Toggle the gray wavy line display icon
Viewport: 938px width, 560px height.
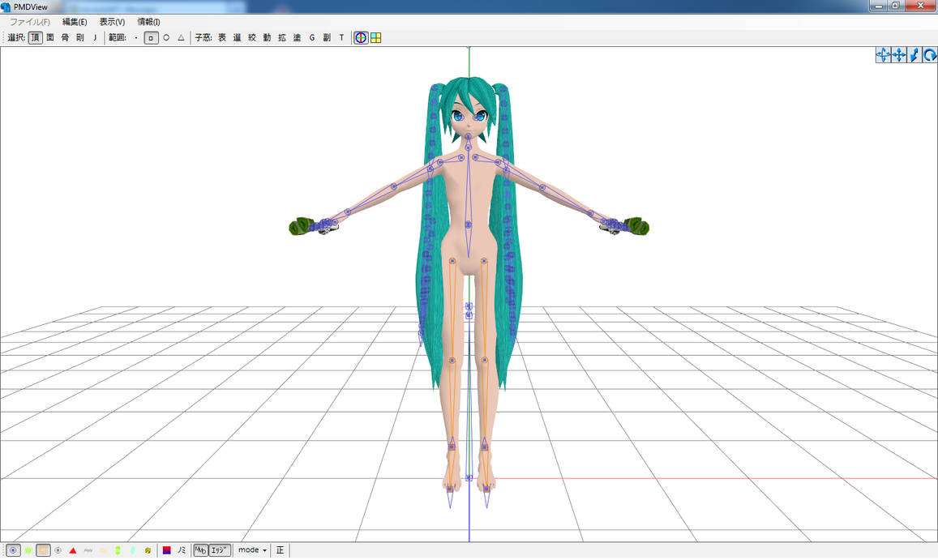point(88,550)
